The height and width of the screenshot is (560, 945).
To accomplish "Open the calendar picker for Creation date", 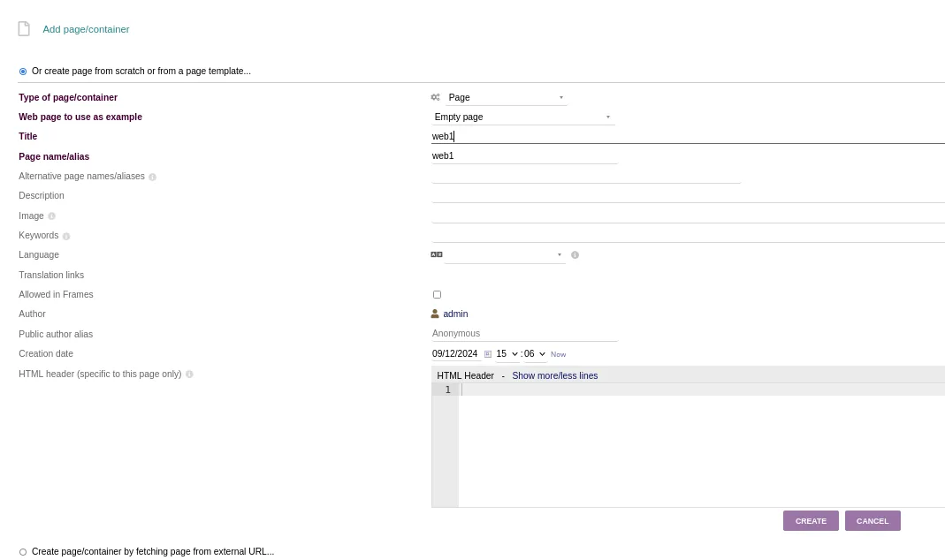I will click(x=488, y=354).
